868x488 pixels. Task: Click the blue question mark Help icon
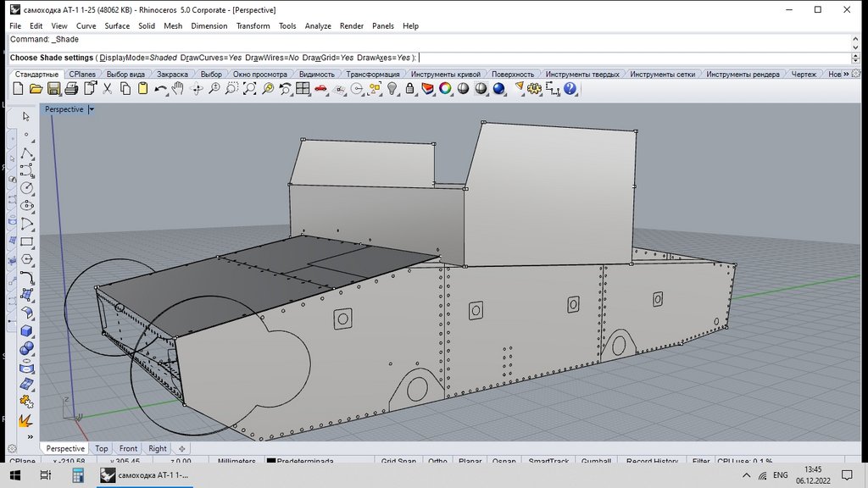click(x=570, y=88)
